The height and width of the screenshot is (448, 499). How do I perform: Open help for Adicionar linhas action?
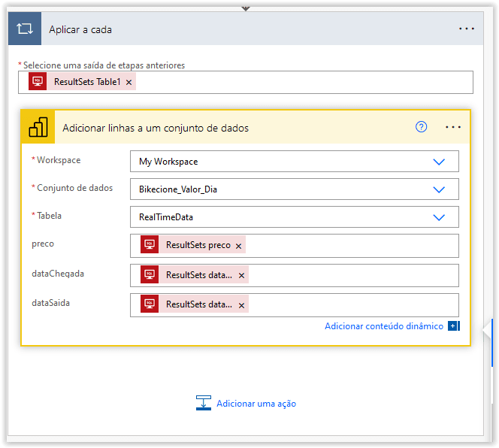tap(421, 127)
